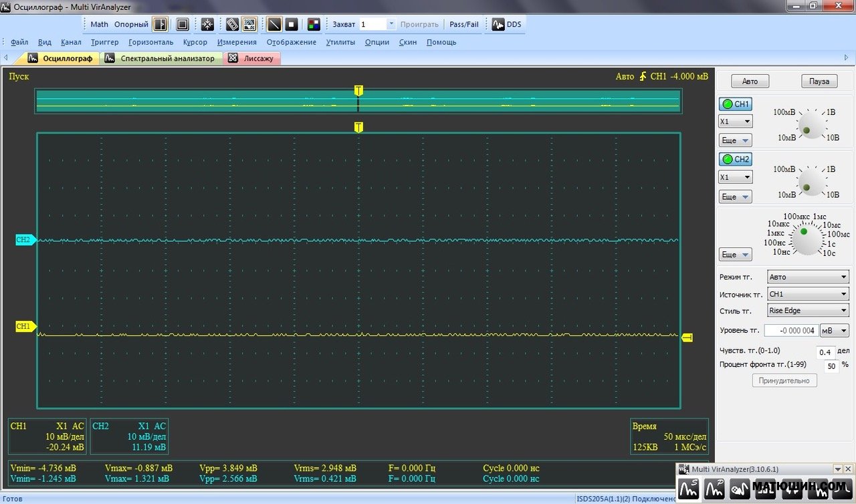Click the snowflake freeze icon in toolbar

pyautogui.click(x=207, y=25)
